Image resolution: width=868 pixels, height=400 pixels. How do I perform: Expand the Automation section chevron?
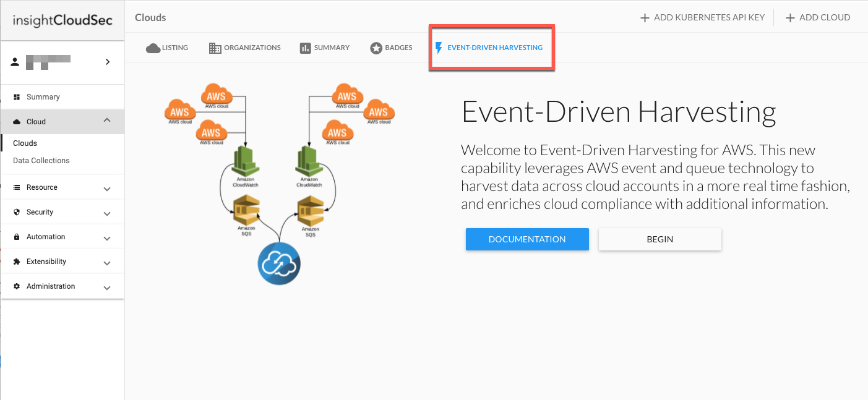pyautogui.click(x=107, y=238)
